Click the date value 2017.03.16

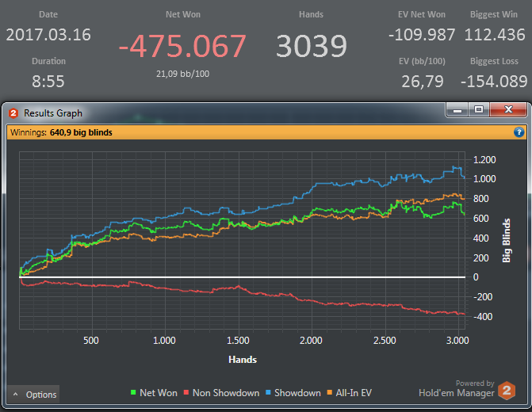tap(48, 35)
